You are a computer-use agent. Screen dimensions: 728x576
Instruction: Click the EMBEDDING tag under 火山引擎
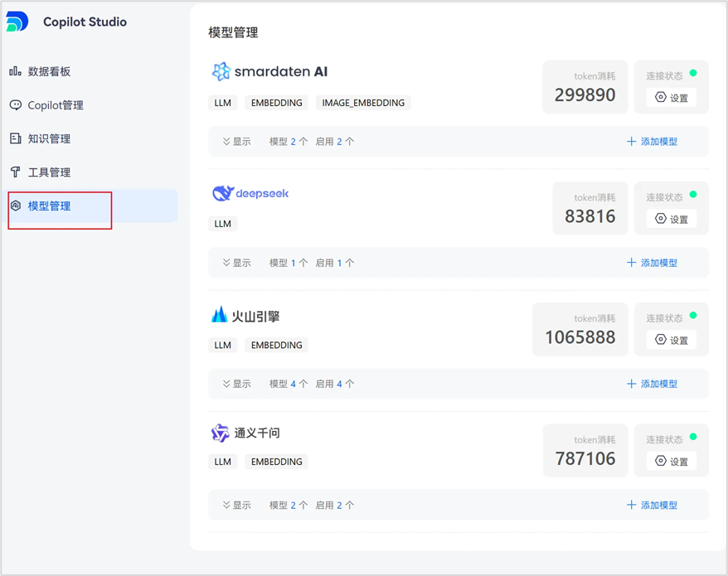pos(277,345)
